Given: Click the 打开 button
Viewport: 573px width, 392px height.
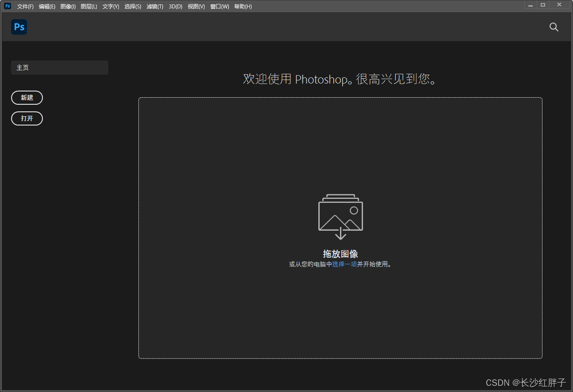Looking at the screenshot, I should click(x=27, y=118).
